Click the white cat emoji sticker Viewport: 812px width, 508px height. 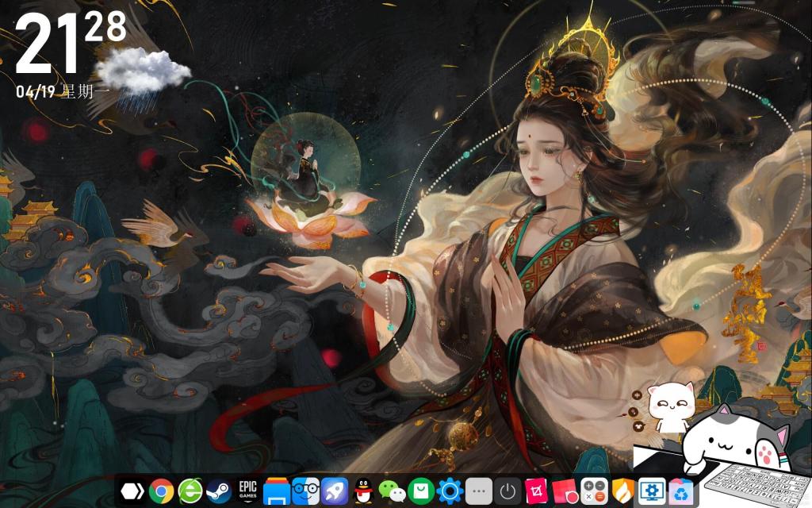670,405
